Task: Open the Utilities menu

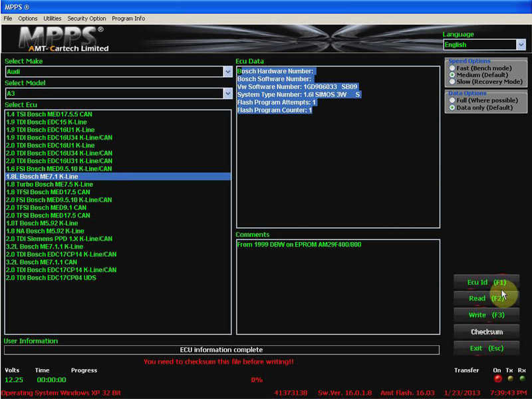Action: click(53, 19)
